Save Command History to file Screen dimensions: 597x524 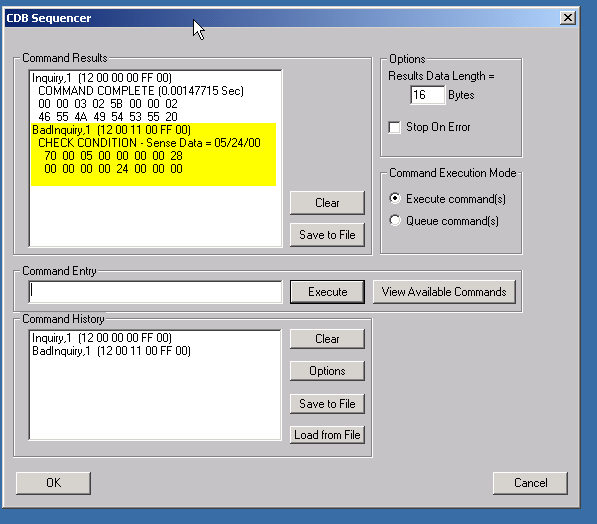coord(327,404)
